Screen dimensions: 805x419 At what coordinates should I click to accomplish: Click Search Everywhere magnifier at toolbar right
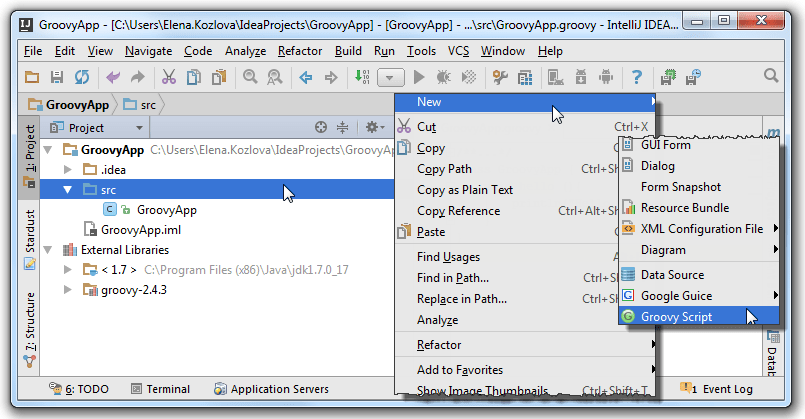(x=771, y=76)
